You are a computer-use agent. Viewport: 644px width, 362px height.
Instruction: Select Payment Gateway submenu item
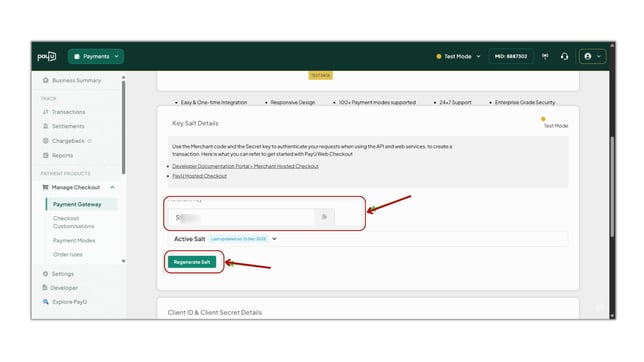(x=82, y=204)
